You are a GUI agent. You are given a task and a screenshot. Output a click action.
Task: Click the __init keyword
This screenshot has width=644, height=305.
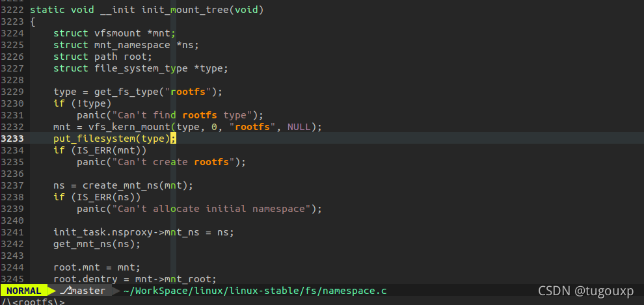[118, 10]
